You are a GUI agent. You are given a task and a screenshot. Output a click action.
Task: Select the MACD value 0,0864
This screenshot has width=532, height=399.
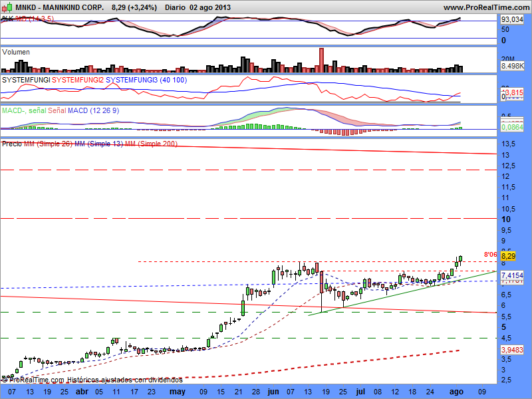coord(512,127)
